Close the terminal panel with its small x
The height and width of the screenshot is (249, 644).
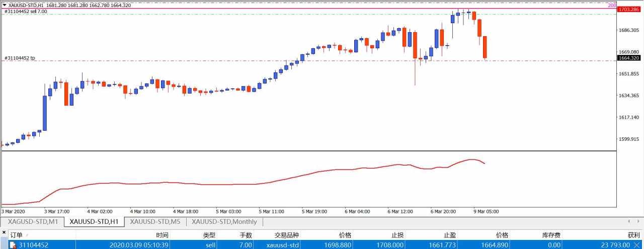(4, 232)
